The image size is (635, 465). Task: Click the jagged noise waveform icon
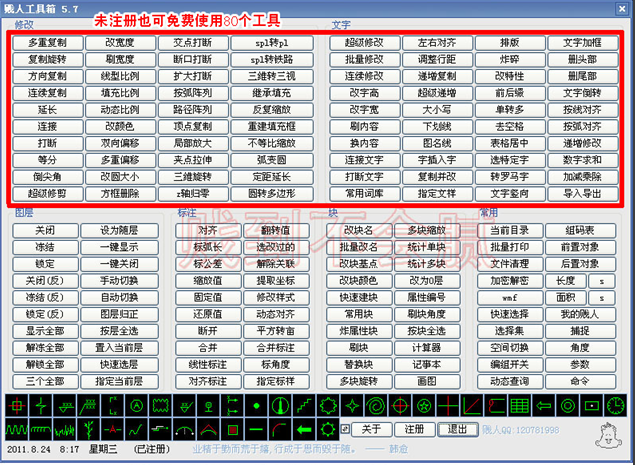click(x=64, y=429)
